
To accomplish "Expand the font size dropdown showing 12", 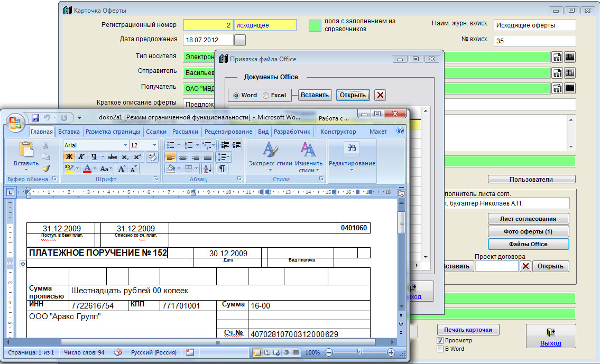I will click(x=154, y=145).
